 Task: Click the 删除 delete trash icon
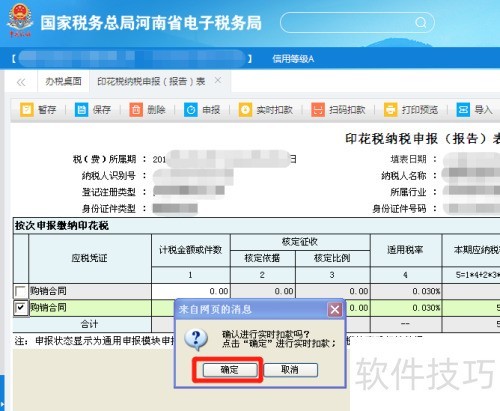136,110
